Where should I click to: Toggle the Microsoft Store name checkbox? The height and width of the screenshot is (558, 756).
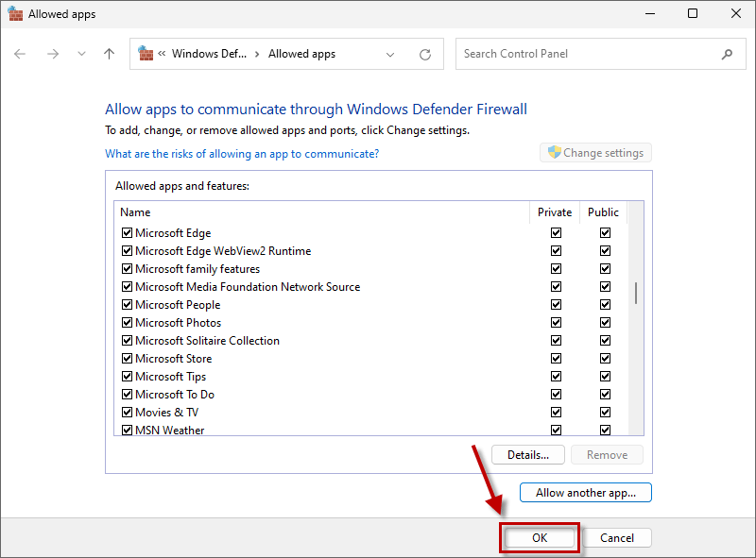(127, 358)
